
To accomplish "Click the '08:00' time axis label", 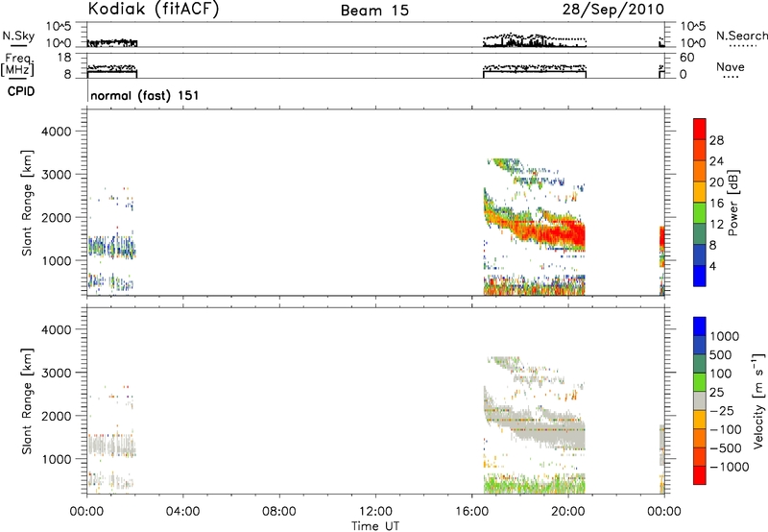I will tap(278, 512).
